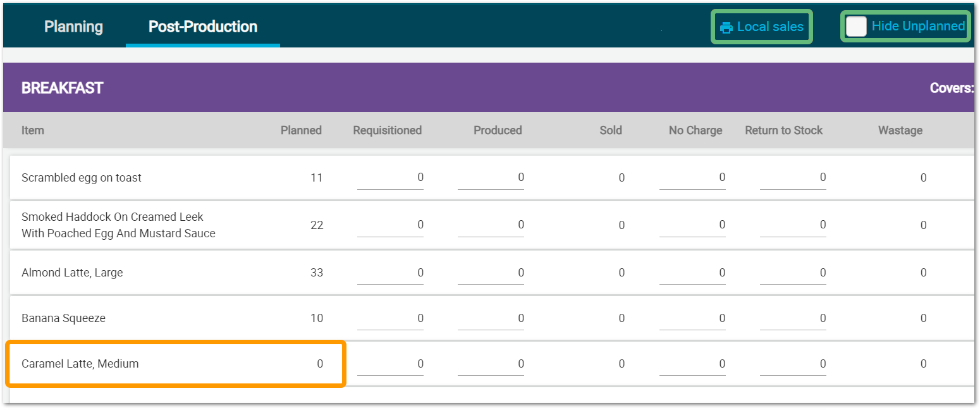Viewport: 980px width, 410px height.
Task: Click the Planned column header
Action: pyautogui.click(x=301, y=130)
